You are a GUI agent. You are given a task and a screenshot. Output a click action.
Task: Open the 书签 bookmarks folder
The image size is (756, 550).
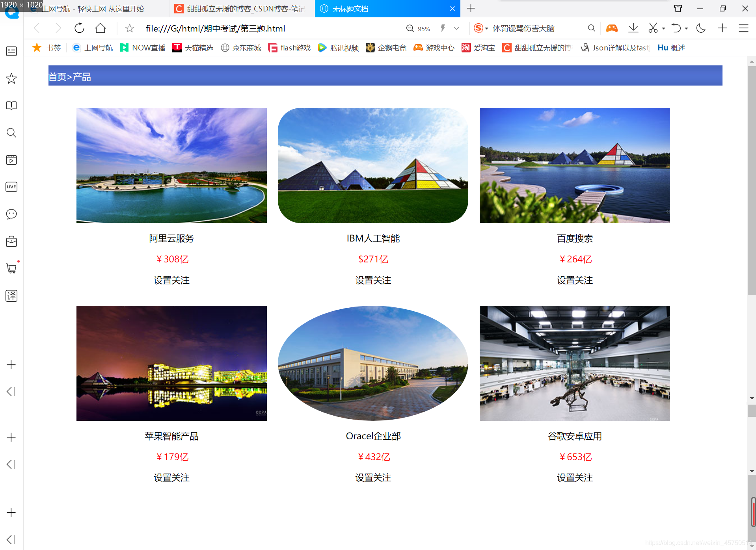point(47,48)
